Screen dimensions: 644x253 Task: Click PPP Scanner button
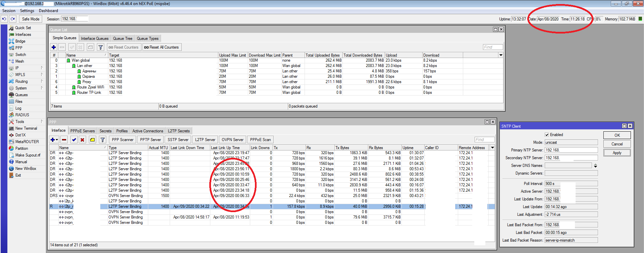[x=122, y=140]
